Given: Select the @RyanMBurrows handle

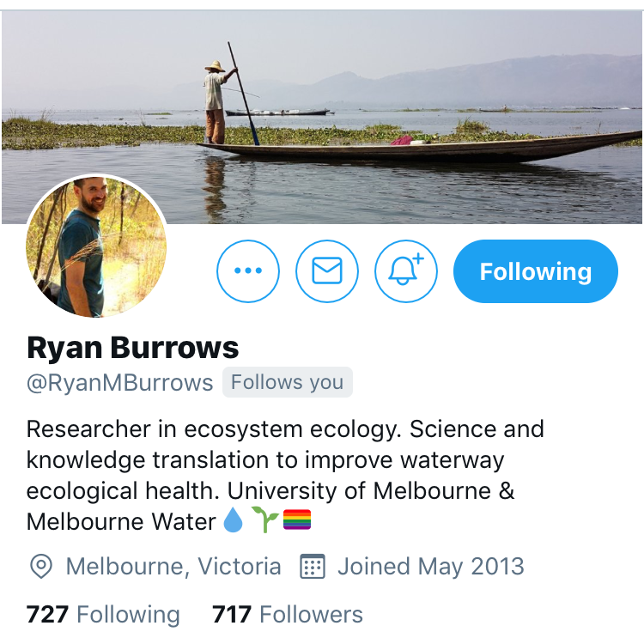Looking at the screenshot, I should pos(120,383).
